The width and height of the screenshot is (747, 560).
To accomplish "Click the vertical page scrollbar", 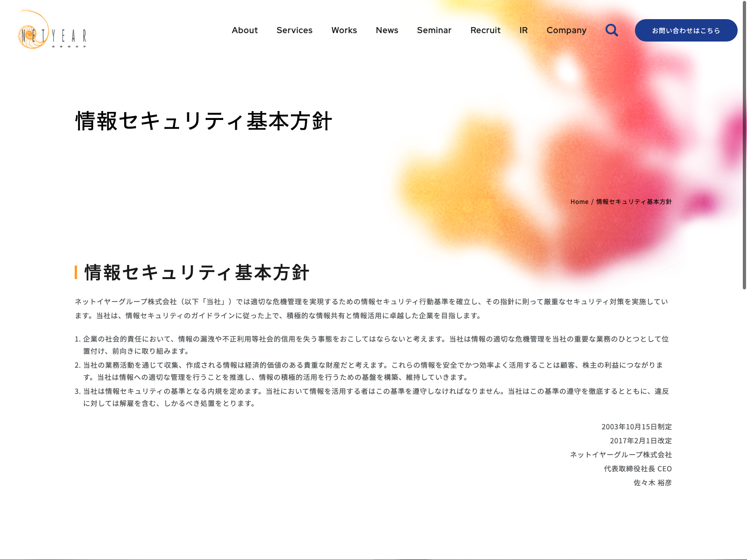I will coord(744,145).
